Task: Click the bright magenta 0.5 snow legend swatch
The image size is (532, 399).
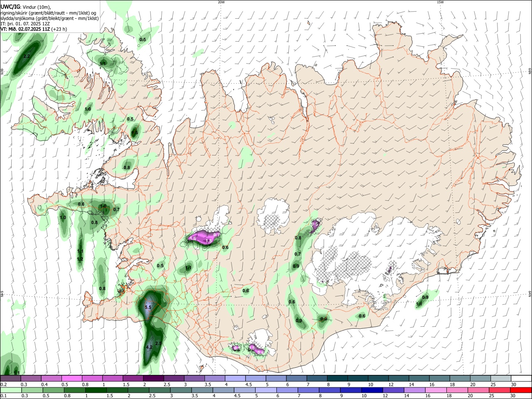Action: [71, 378]
